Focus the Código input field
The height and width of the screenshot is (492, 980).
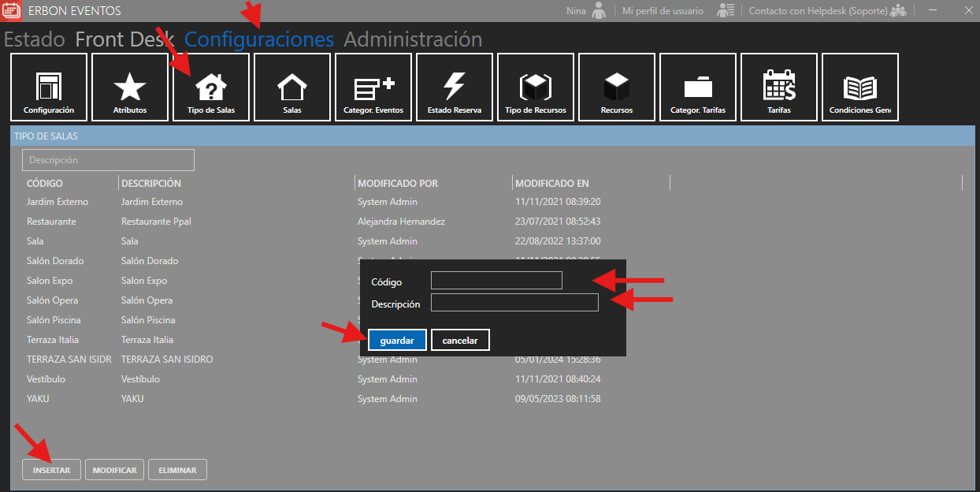[x=496, y=281]
